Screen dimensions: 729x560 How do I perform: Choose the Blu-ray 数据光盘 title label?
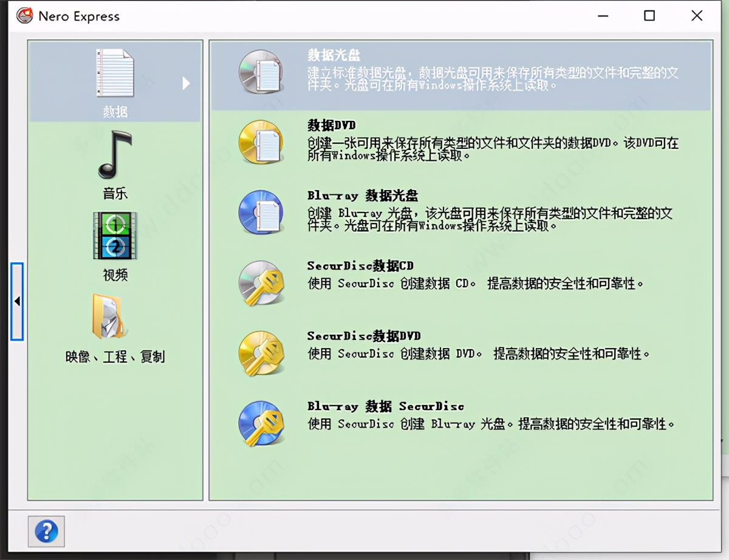click(363, 196)
